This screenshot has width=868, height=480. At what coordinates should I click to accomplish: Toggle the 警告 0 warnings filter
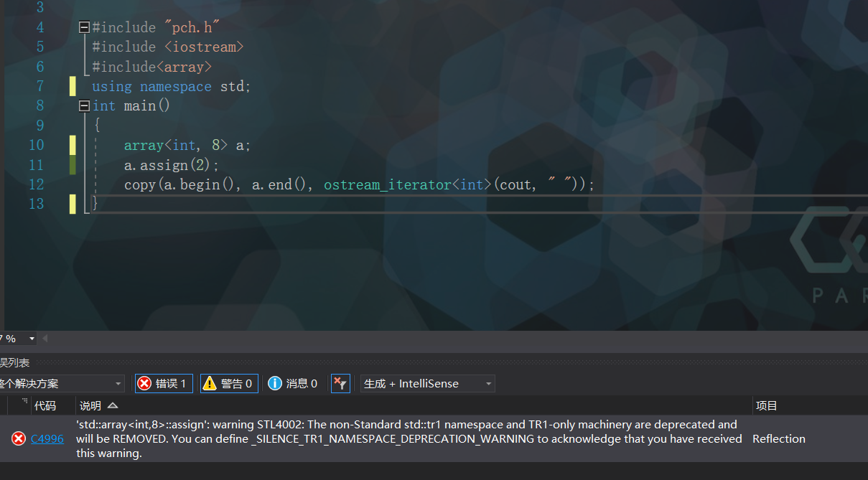click(x=228, y=383)
